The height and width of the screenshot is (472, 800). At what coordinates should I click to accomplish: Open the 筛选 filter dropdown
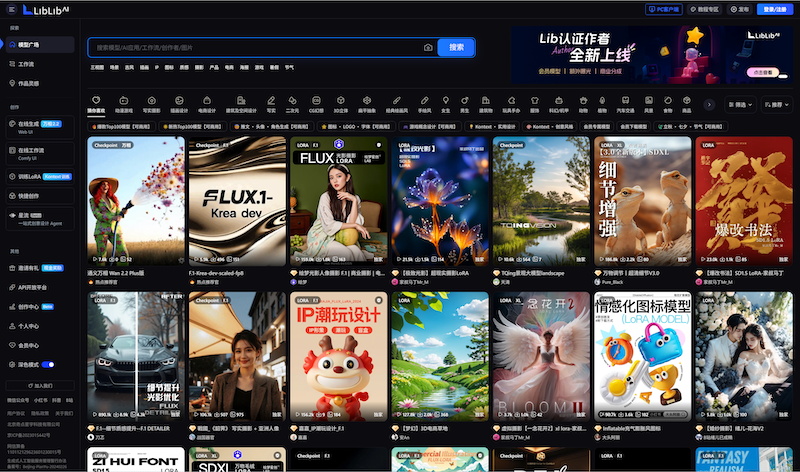click(x=740, y=105)
